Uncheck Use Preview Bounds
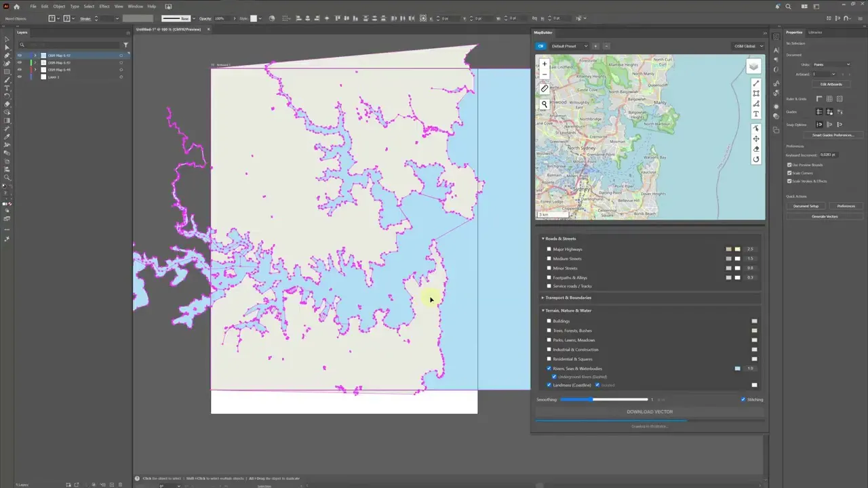The image size is (868, 488). pyautogui.click(x=789, y=165)
